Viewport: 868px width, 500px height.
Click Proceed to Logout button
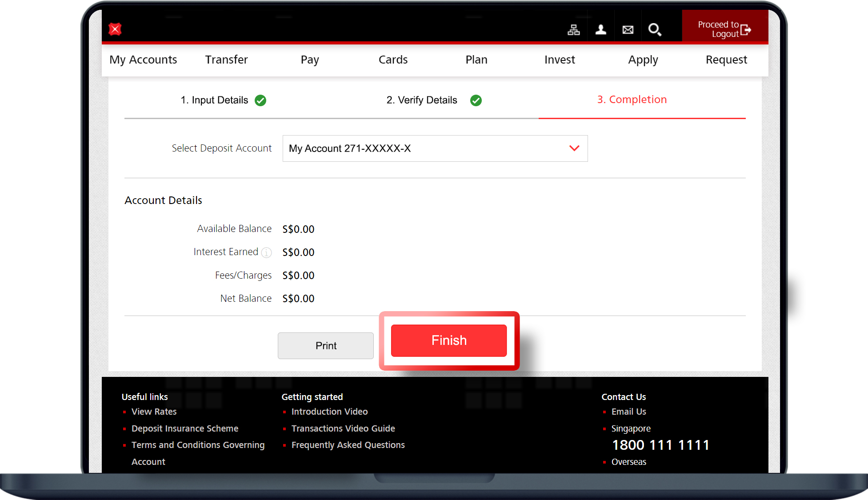coord(724,29)
